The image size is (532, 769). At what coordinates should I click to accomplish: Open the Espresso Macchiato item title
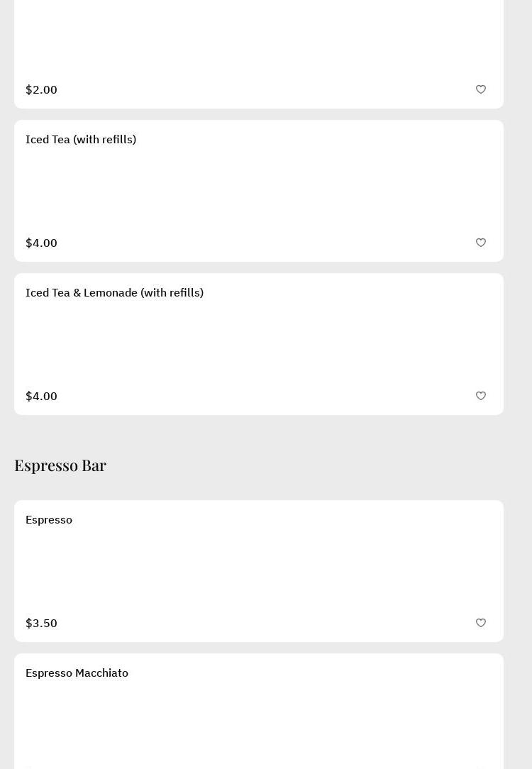[x=77, y=673]
